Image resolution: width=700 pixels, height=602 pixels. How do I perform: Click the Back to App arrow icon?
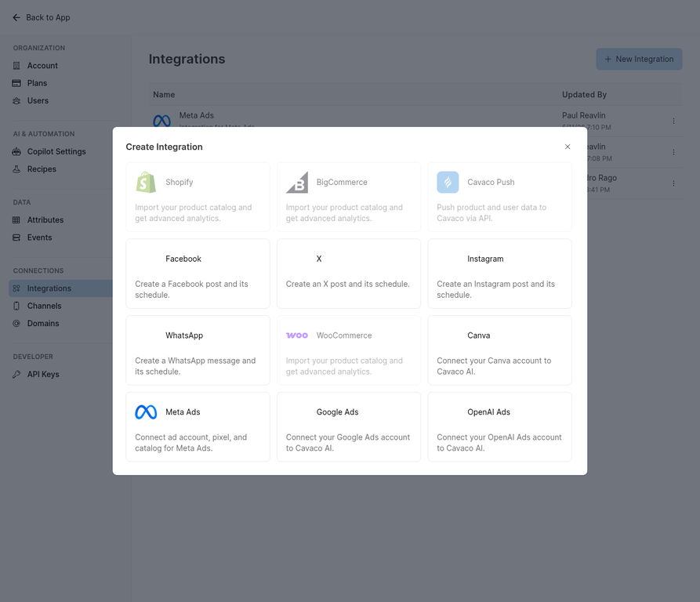pos(16,17)
